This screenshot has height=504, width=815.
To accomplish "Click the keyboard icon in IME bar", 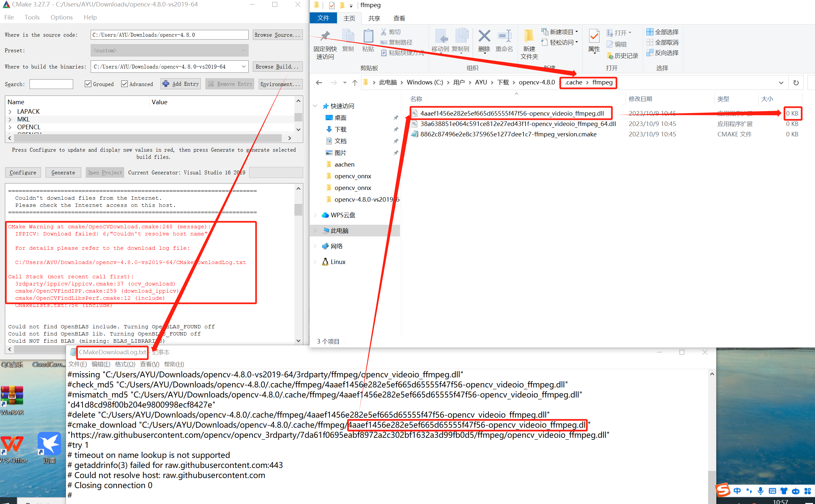I will [x=772, y=491].
